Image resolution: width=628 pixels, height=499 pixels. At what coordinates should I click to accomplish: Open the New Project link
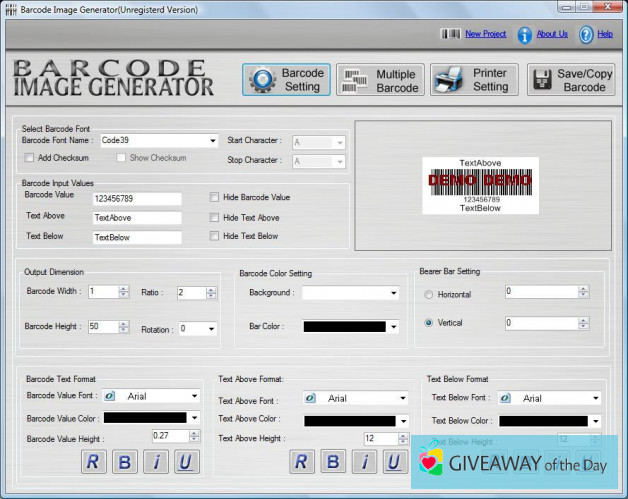[485, 34]
